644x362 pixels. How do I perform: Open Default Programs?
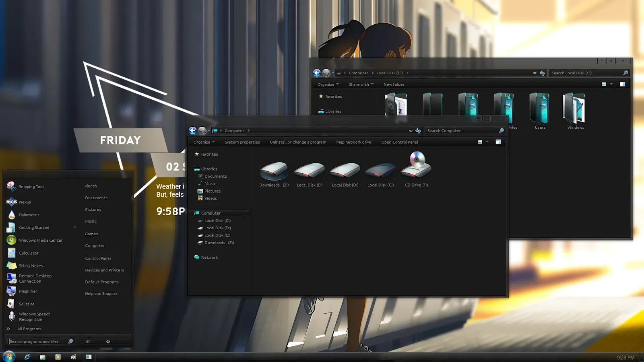coord(102,282)
